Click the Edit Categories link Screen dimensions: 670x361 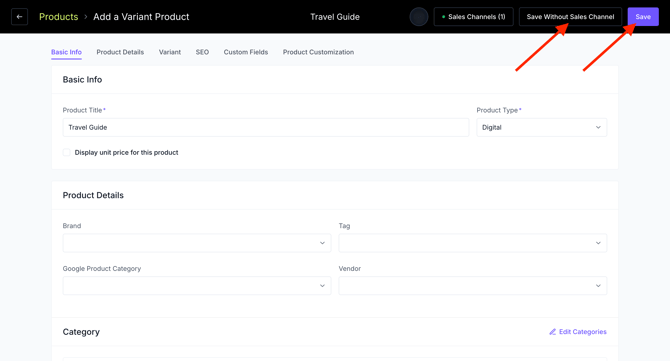click(578, 332)
